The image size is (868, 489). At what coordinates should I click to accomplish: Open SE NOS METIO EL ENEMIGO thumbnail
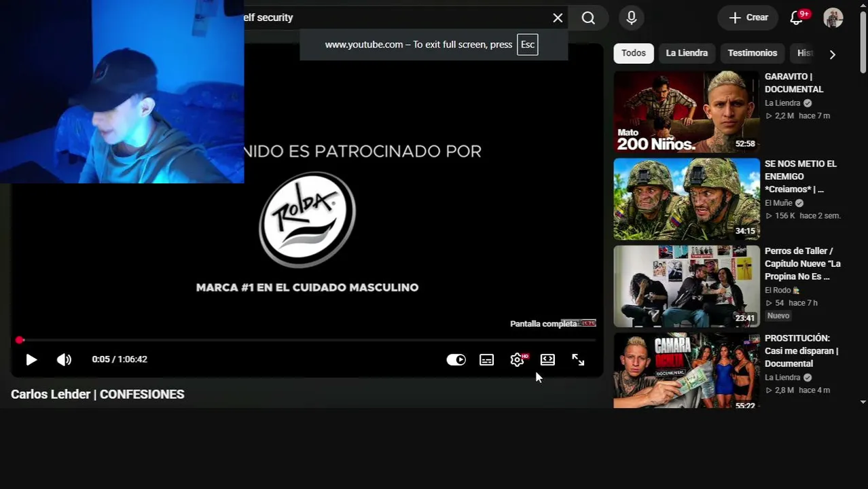pyautogui.click(x=687, y=199)
